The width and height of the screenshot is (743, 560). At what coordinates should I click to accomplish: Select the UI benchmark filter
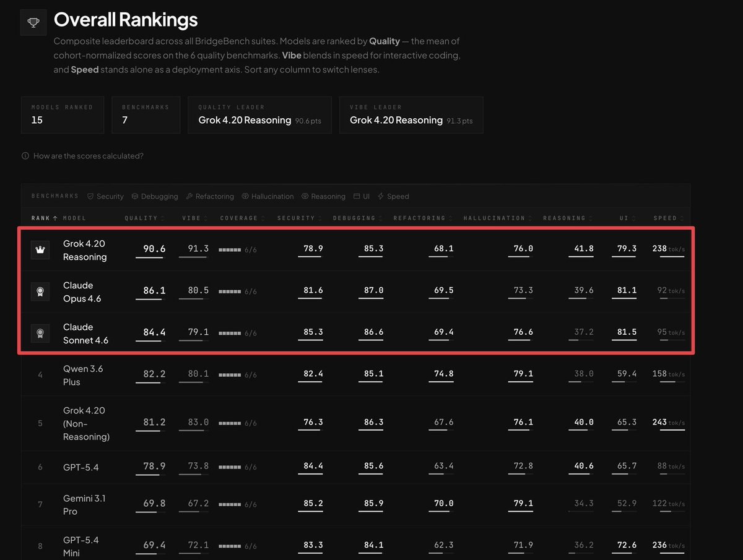click(x=362, y=196)
